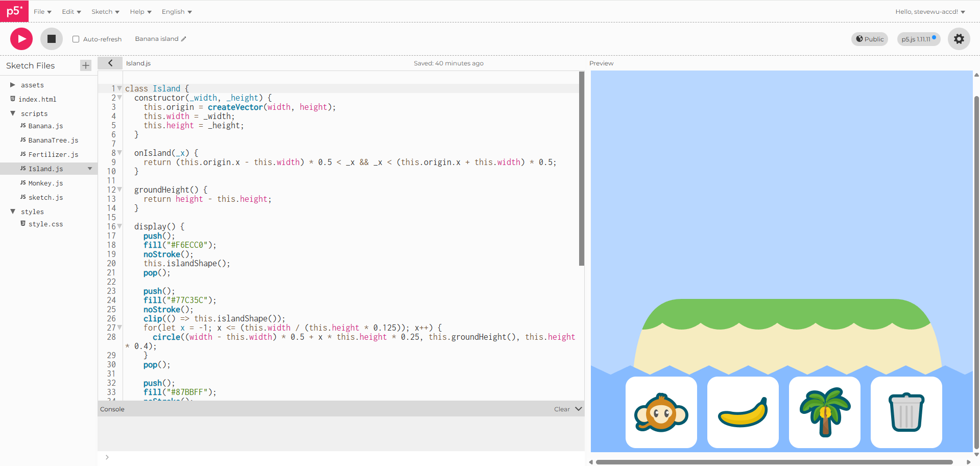Select the monkey card in the preview
This screenshot has height=466, width=980.
pos(661,412)
